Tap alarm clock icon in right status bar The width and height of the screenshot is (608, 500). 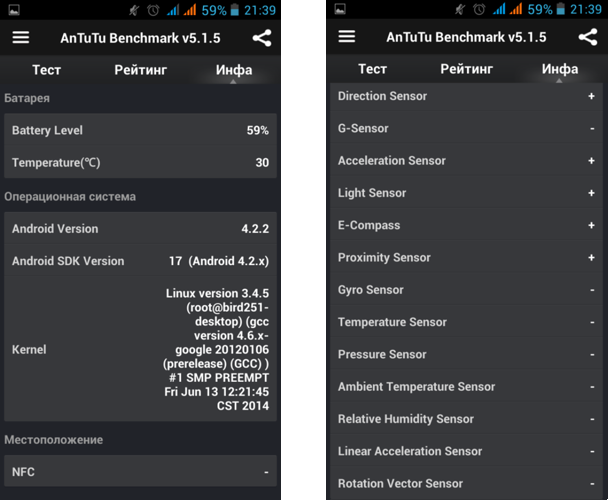pos(479,9)
